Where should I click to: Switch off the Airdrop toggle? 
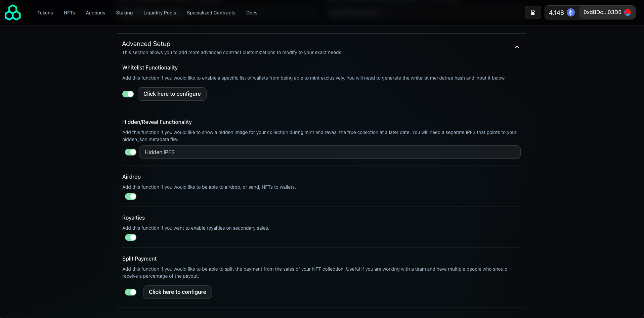point(131,196)
